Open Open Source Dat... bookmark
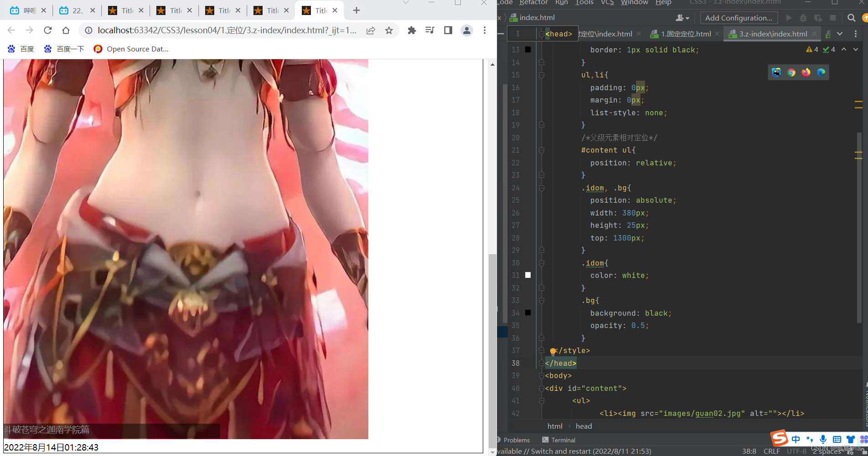868x456 pixels. pyautogui.click(x=131, y=49)
